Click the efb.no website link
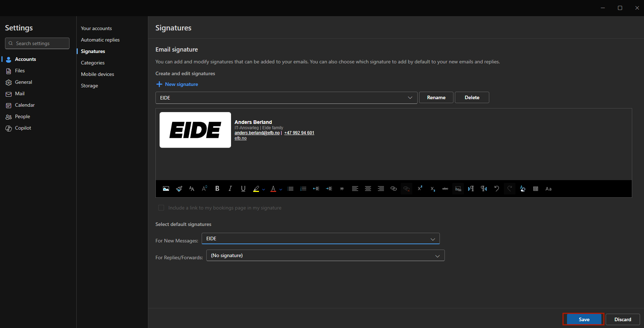Image resolution: width=644 pixels, height=328 pixels. click(241, 138)
